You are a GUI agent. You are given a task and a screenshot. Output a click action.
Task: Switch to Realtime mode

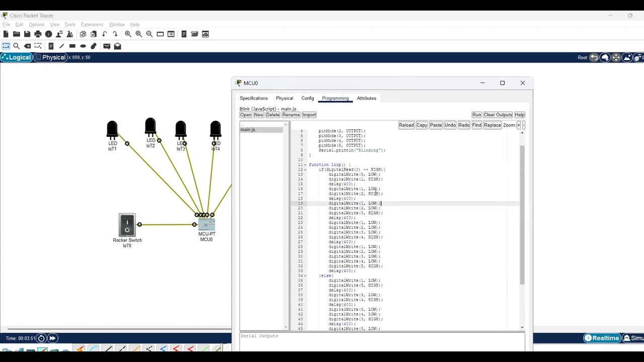tap(602, 338)
